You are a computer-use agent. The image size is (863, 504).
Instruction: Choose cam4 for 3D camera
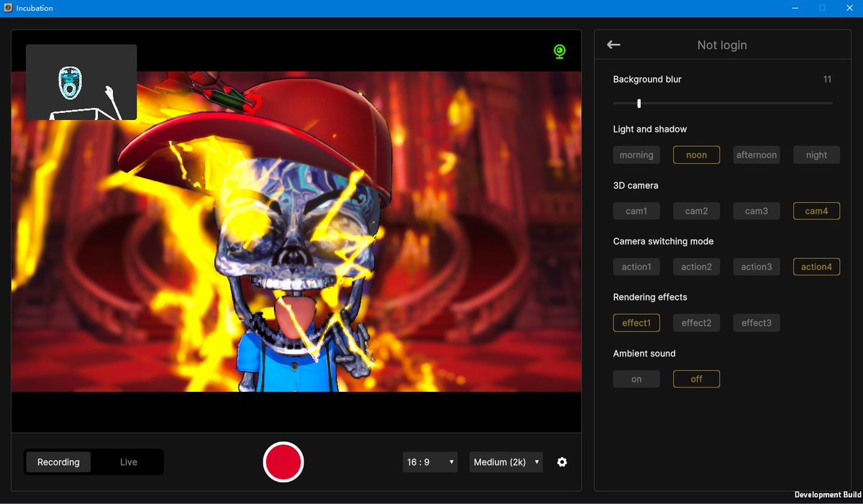[816, 211]
